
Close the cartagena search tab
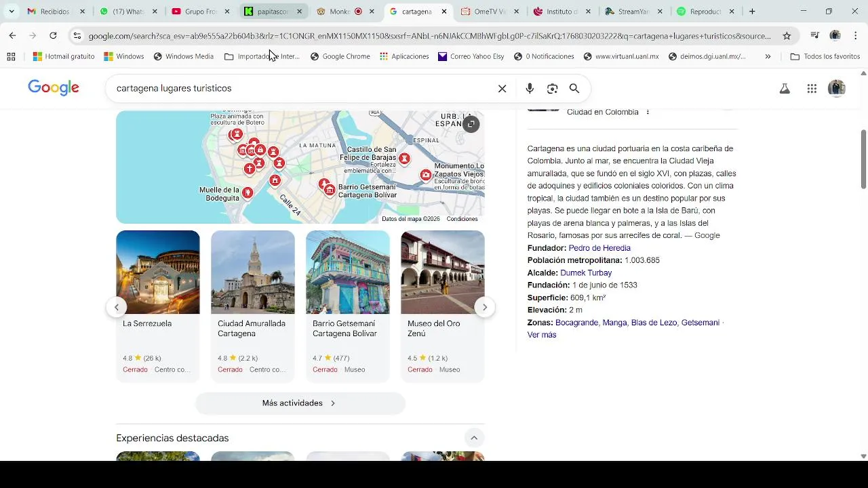[x=444, y=12]
